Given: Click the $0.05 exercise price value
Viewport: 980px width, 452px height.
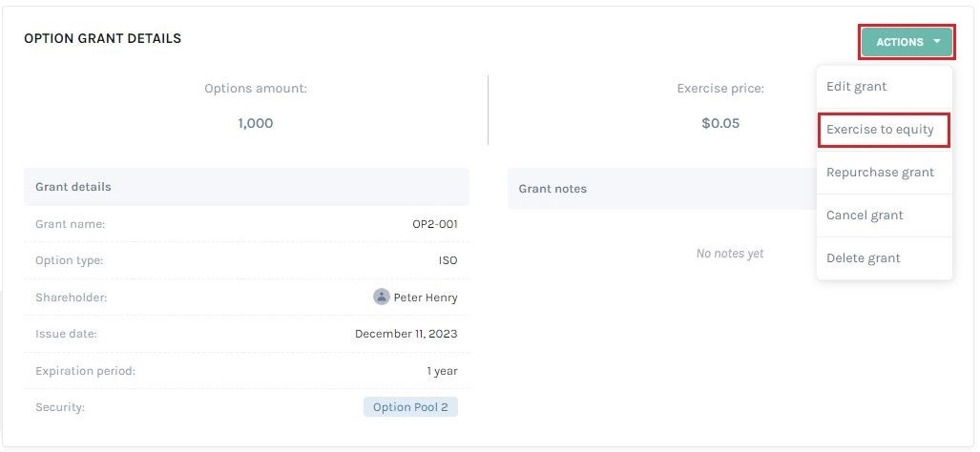Looking at the screenshot, I should [720, 123].
